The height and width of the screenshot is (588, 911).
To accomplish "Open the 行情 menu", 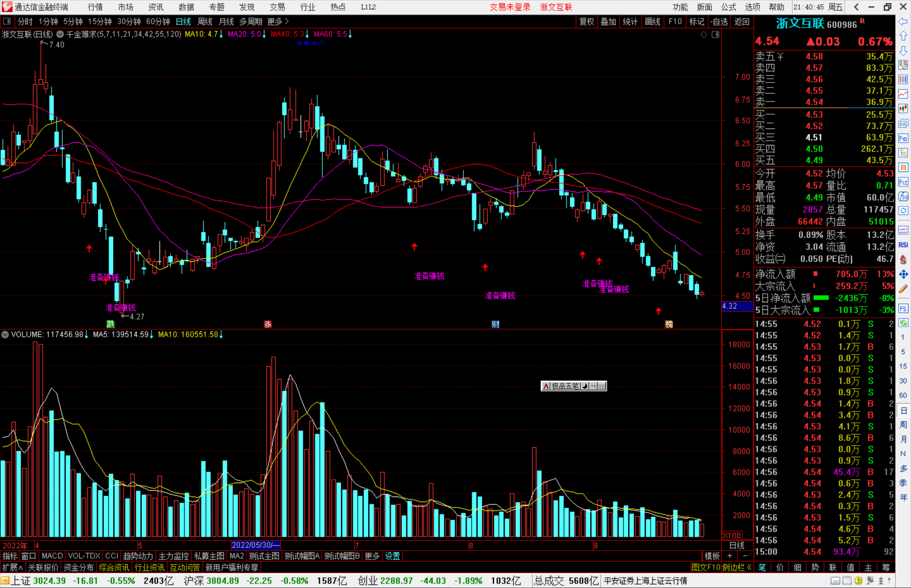I will pos(95,7).
